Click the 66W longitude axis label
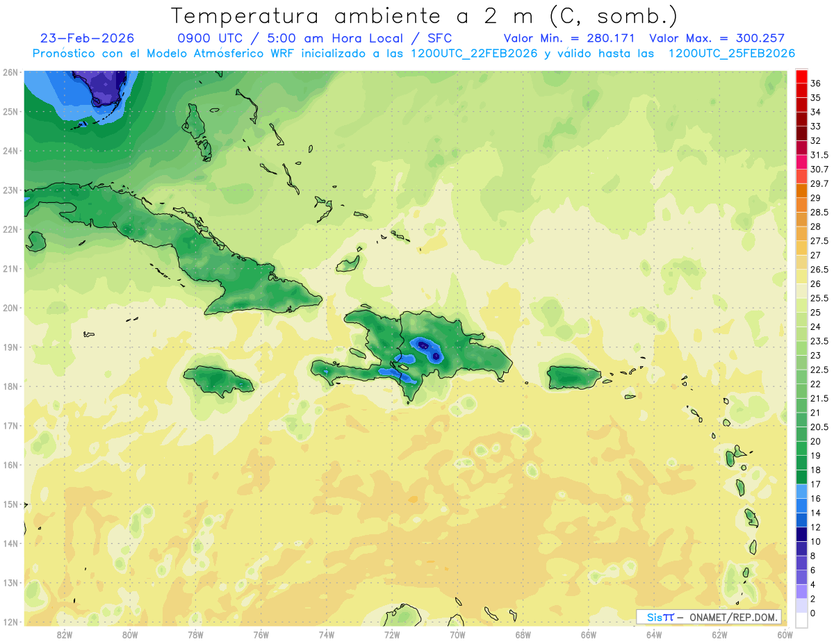The width and height of the screenshot is (834, 644). [x=589, y=635]
